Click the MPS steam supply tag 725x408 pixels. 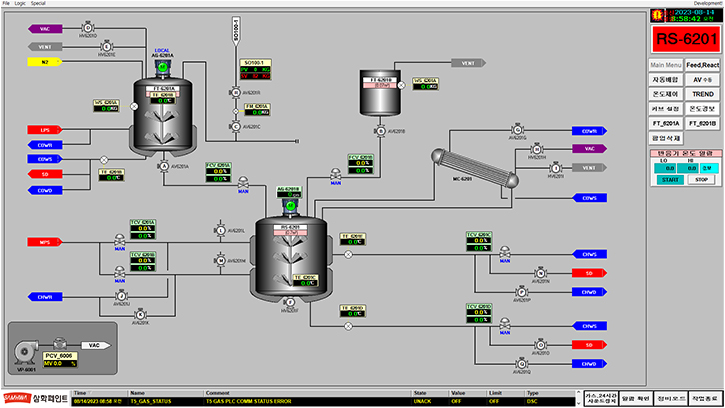click(x=45, y=242)
